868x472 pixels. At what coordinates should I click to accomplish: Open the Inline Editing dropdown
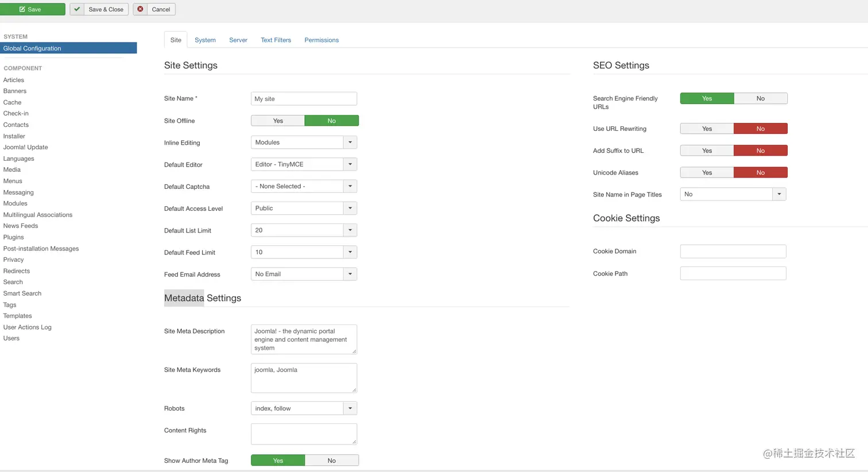click(304, 142)
